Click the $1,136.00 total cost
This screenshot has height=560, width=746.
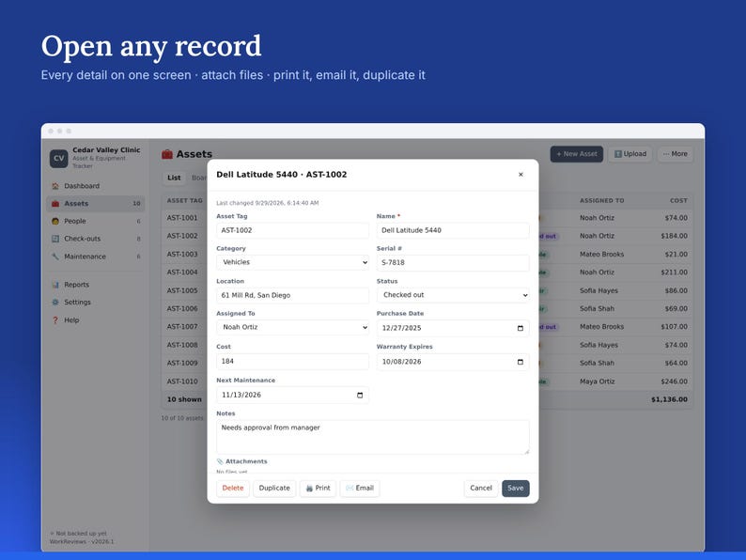coord(669,399)
